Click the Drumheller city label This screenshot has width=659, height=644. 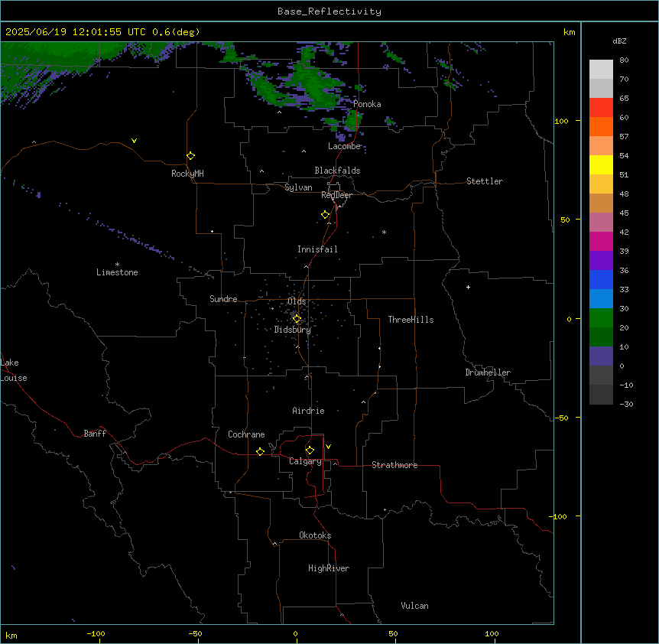tap(488, 372)
